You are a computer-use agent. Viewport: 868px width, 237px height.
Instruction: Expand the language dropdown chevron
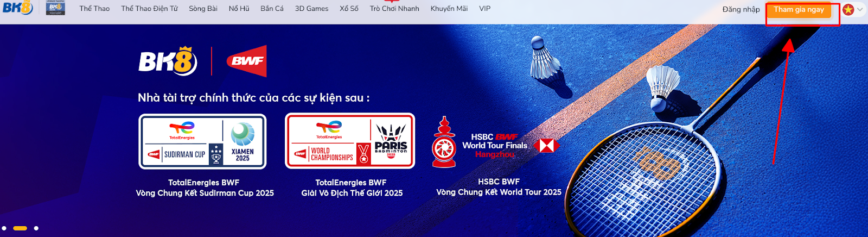pos(860,9)
